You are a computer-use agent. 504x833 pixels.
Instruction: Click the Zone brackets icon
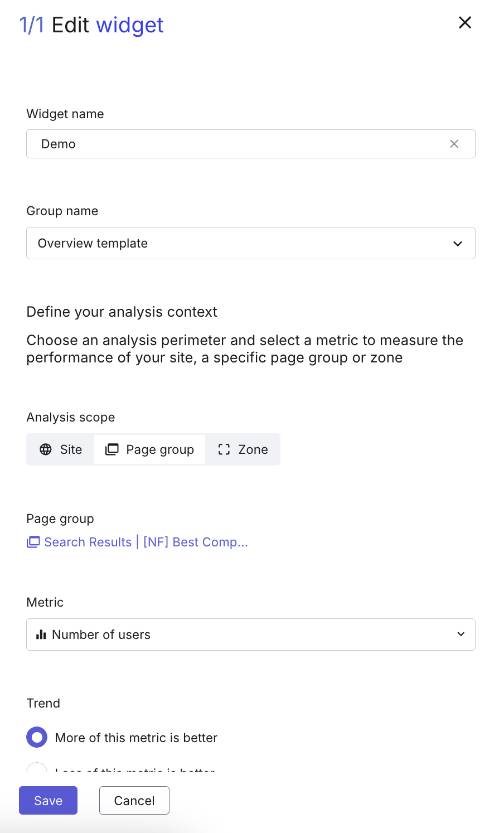(224, 449)
